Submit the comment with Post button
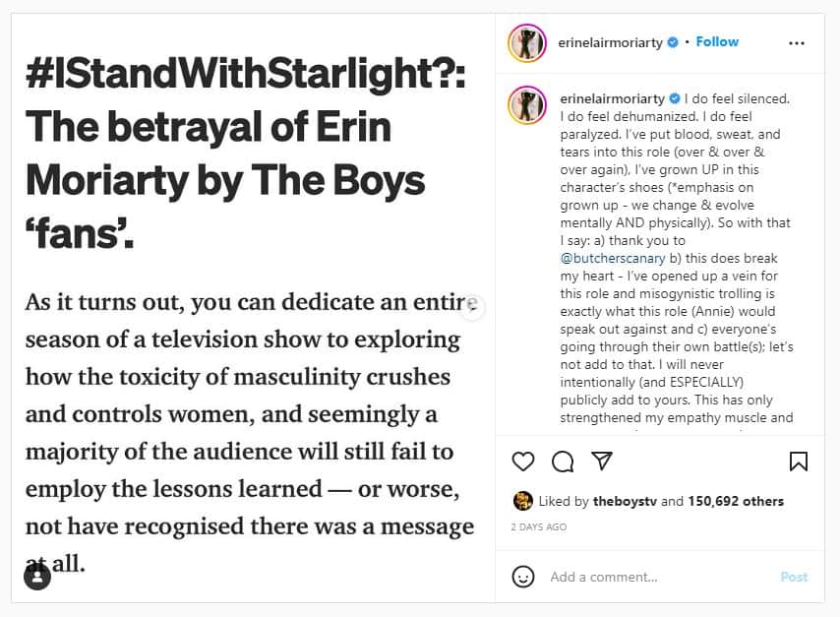This screenshot has width=840, height=617. pyautogui.click(x=794, y=577)
